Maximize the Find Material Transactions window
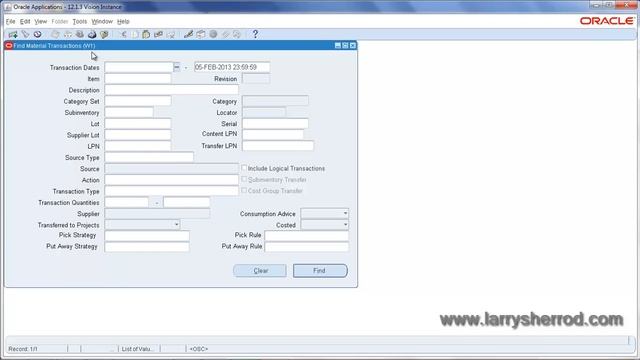 [x=345, y=46]
